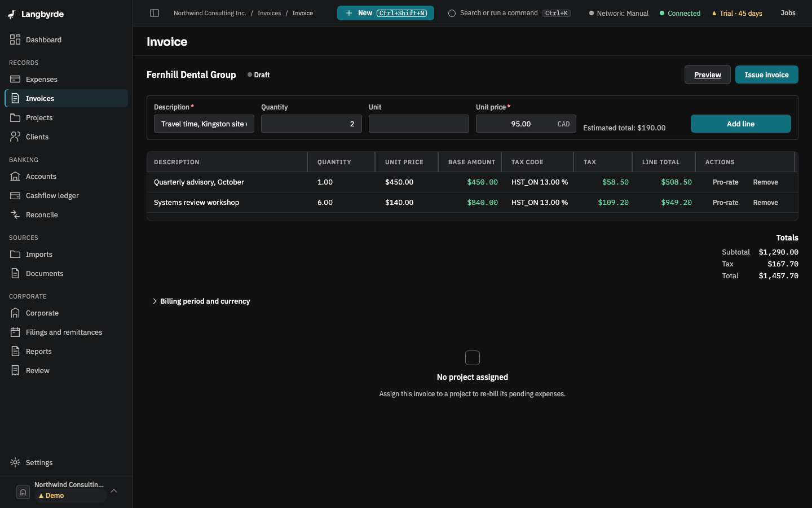
Task: Click the Clients people icon
Action: (x=15, y=137)
